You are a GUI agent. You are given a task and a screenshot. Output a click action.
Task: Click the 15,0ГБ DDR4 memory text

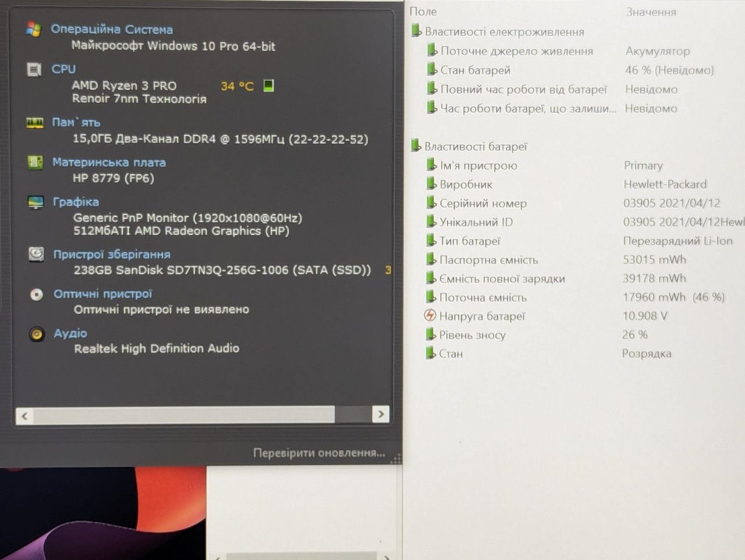(221, 139)
